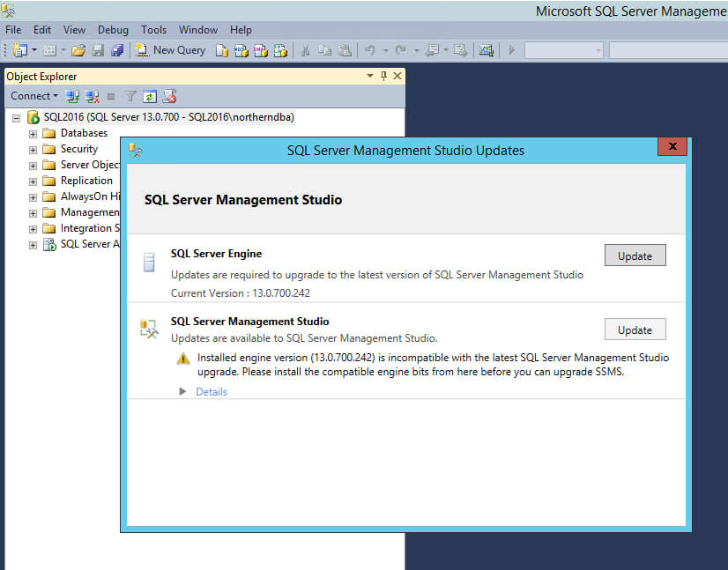Expand the Replication folder
Screen dimensions: 728x570
tap(33, 181)
